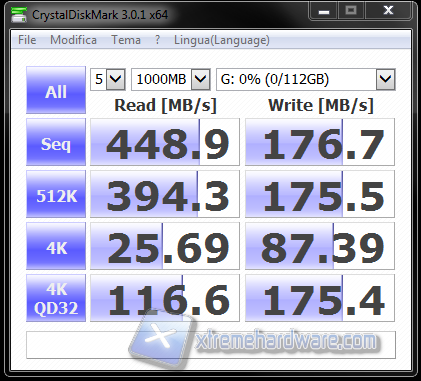Run all benchmarks with the All button

pyautogui.click(x=56, y=90)
